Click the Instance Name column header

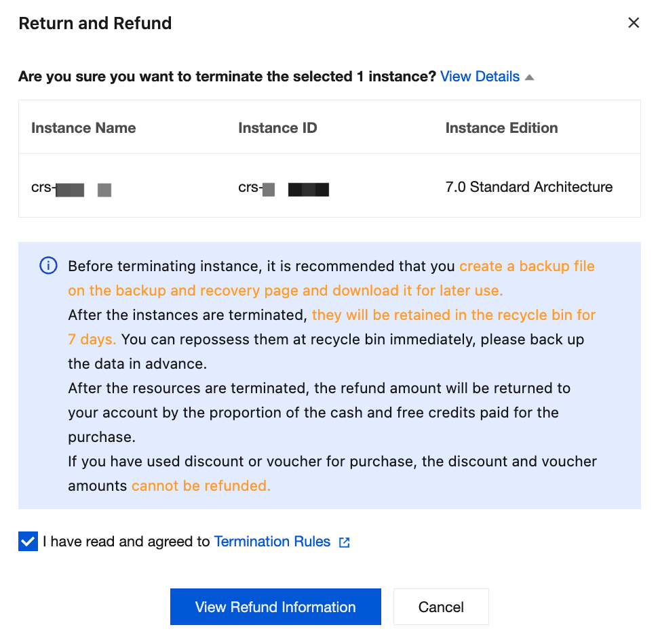(83, 128)
